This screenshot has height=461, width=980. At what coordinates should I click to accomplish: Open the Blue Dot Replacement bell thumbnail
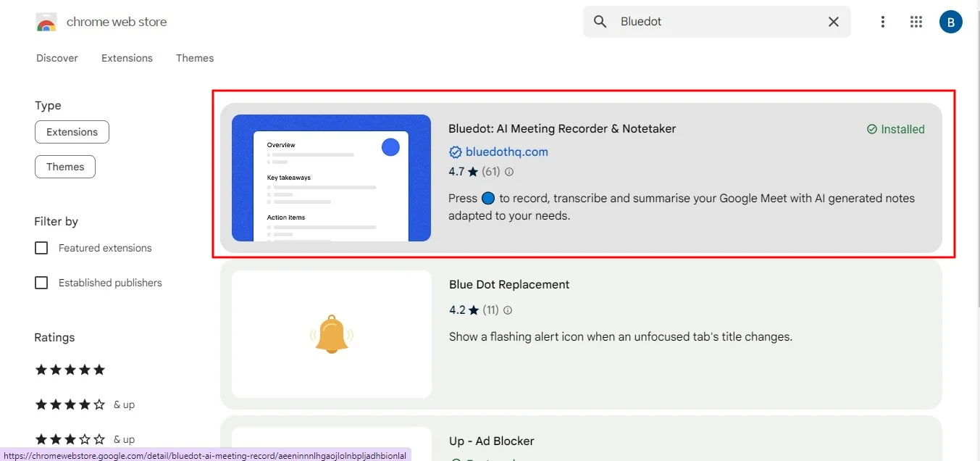(332, 334)
